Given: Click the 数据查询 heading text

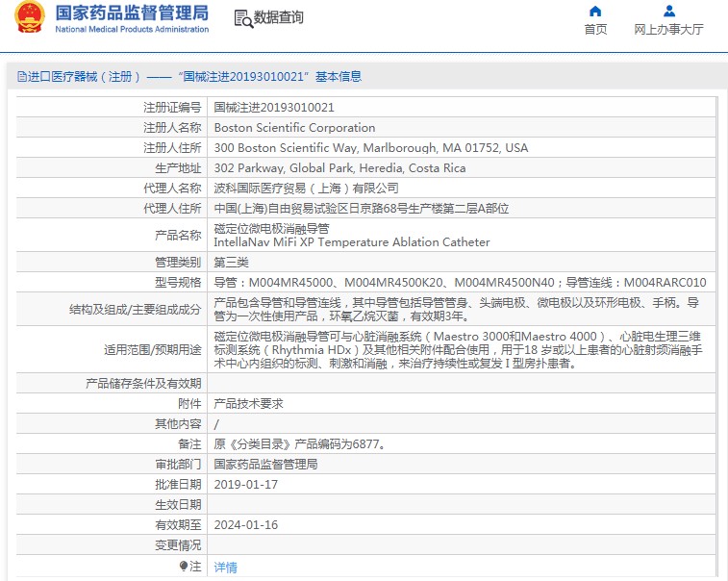Looking at the screenshot, I should 278,17.
